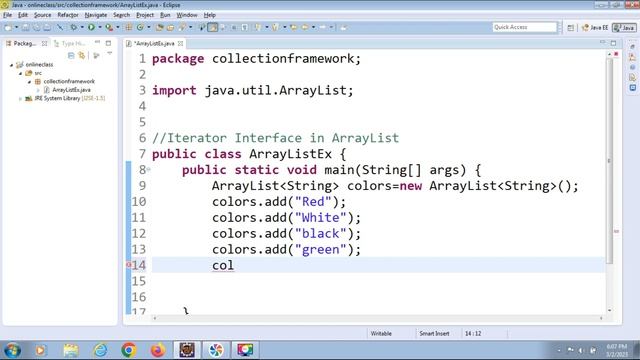Screen dimensions: 640x360
Task: Open the Source menu
Action: pos(42,15)
